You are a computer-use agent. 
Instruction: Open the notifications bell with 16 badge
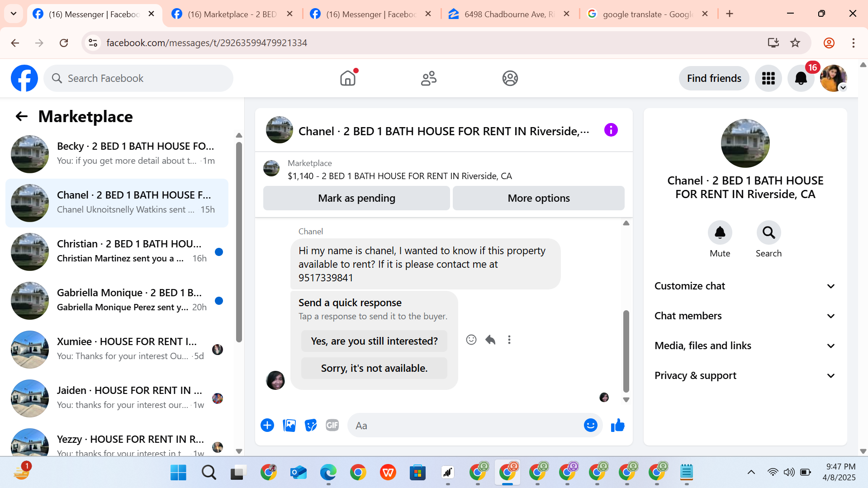click(801, 78)
